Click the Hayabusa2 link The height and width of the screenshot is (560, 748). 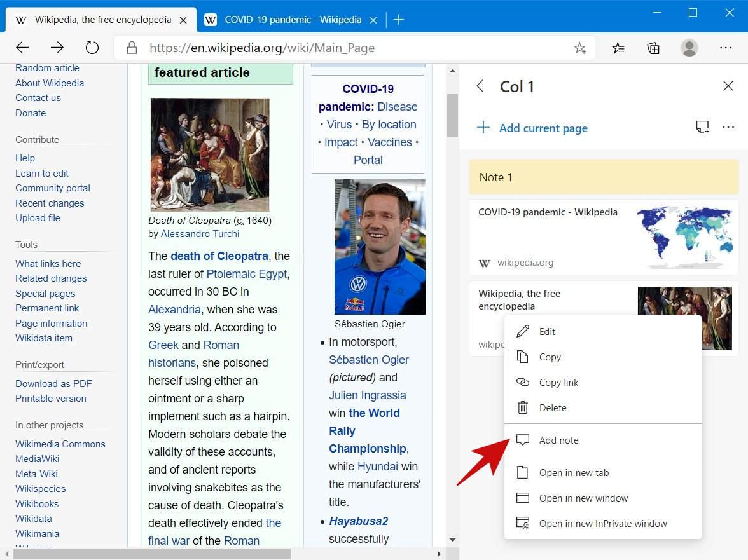tap(359, 521)
